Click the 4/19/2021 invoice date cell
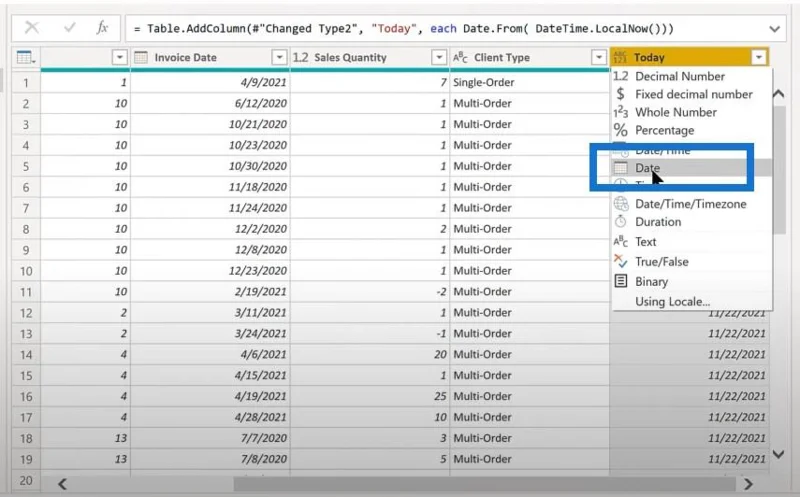This screenshot has height=497, width=800. pyautogui.click(x=210, y=396)
